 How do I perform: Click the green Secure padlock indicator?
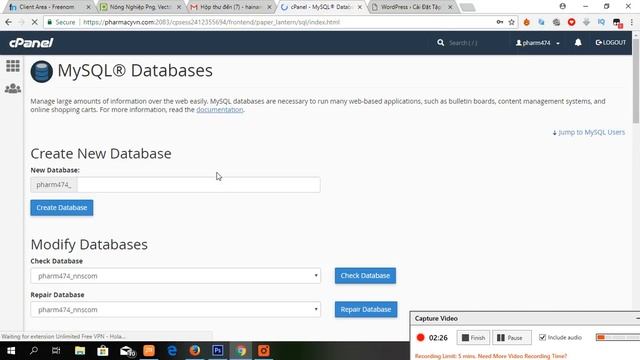[61, 22]
